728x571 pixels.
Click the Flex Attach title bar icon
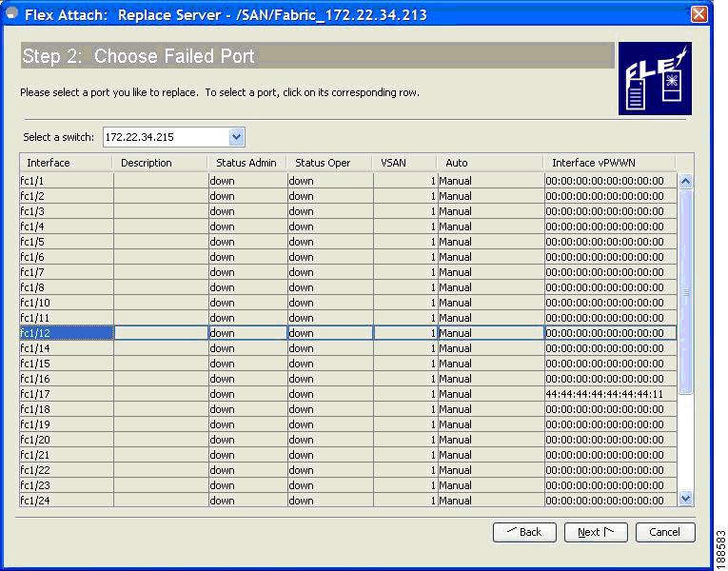[11, 13]
